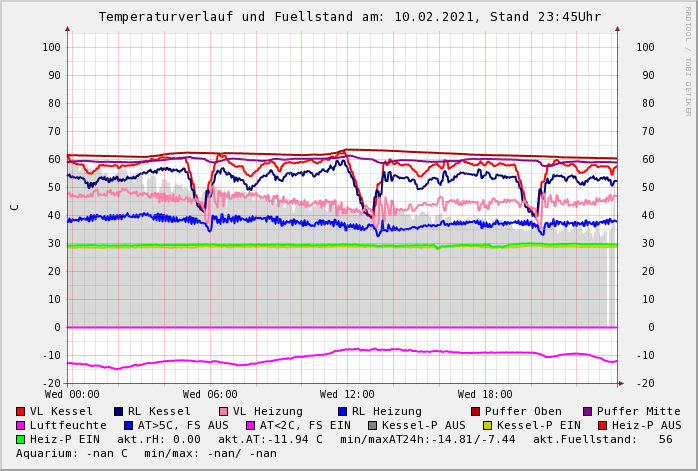The image size is (698, 471).
Task: Click the Puffer Oben color swatch
Action: [476, 411]
